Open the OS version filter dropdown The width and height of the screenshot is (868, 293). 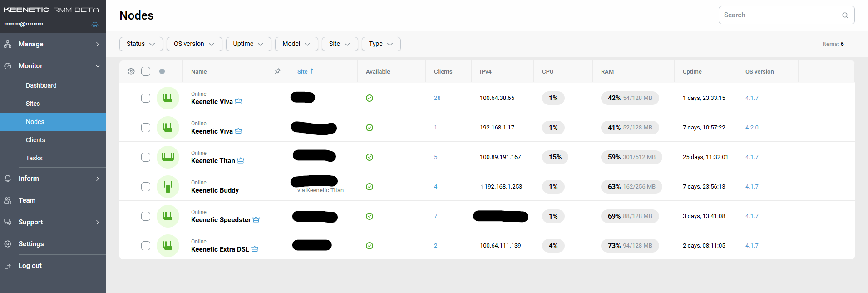[194, 44]
